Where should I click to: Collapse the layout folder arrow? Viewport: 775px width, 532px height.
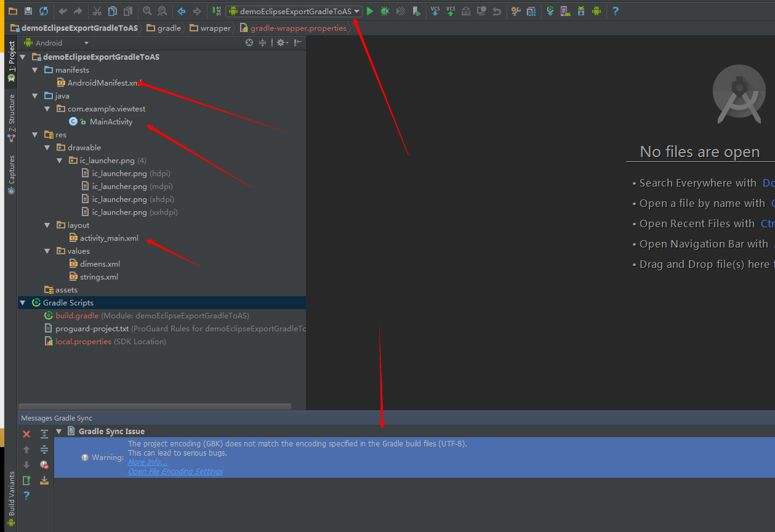click(x=48, y=225)
